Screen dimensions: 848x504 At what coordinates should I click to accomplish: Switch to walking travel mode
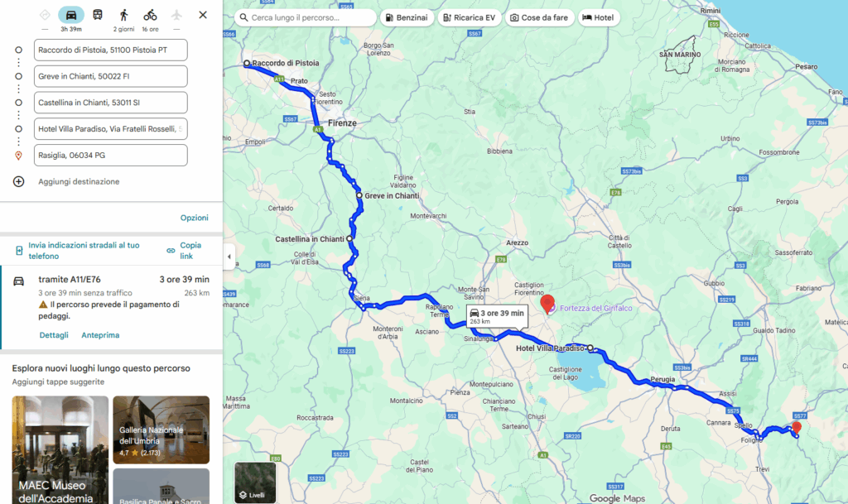tap(124, 15)
